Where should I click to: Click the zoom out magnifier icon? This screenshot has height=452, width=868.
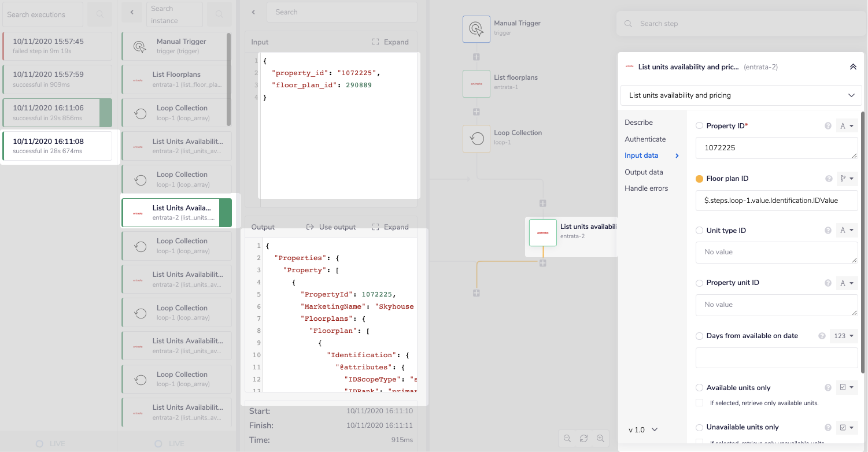click(x=567, y=438)
